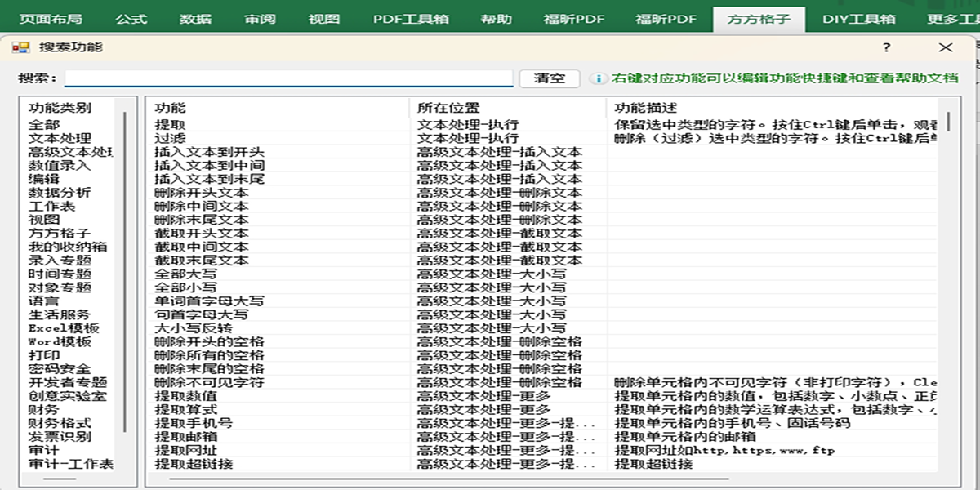
Task: Select the 公式 ribbon tab
Action: coord(131,19)
